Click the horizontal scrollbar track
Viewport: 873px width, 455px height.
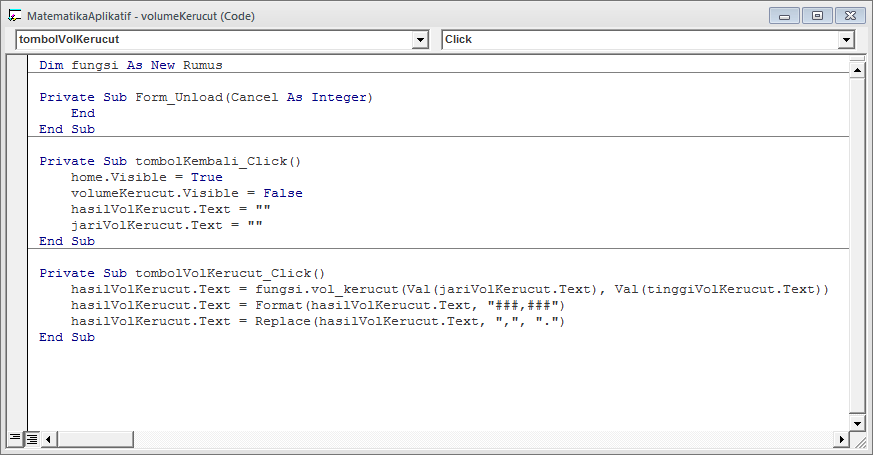tap(450, 438)
